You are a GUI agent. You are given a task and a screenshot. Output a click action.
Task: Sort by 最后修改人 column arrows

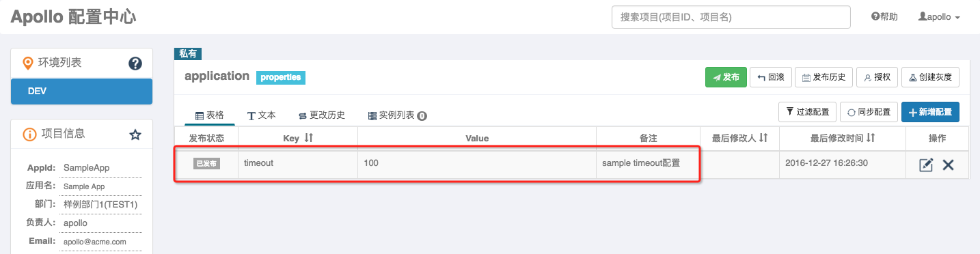(763, 138)
